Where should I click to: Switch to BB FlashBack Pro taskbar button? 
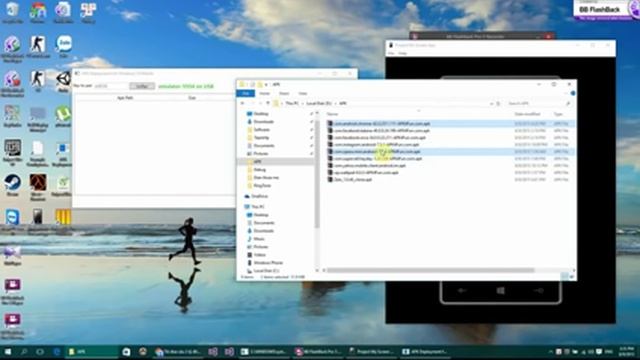point(318,352)
